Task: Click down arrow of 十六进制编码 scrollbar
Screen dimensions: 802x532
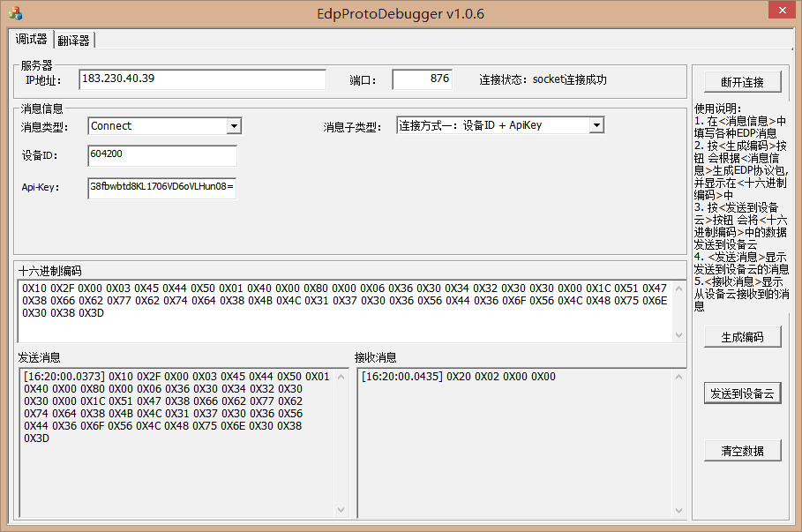Action: 678,335
